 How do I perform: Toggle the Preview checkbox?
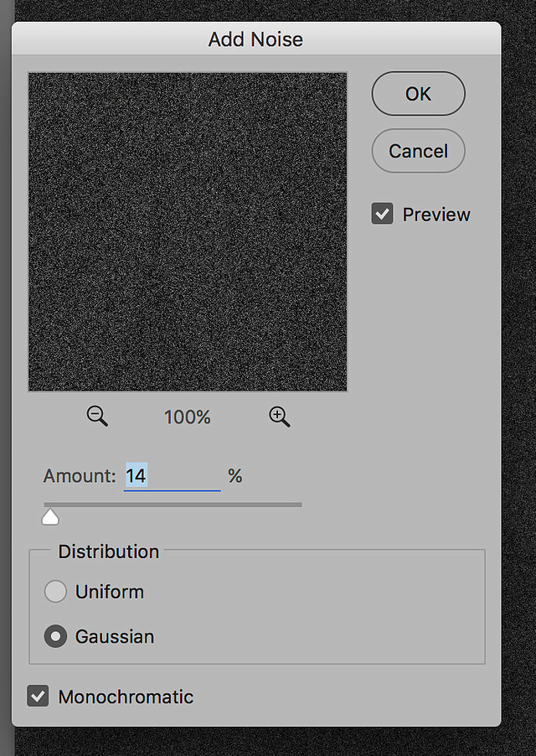pyautogui.click(x=382, y=214)
